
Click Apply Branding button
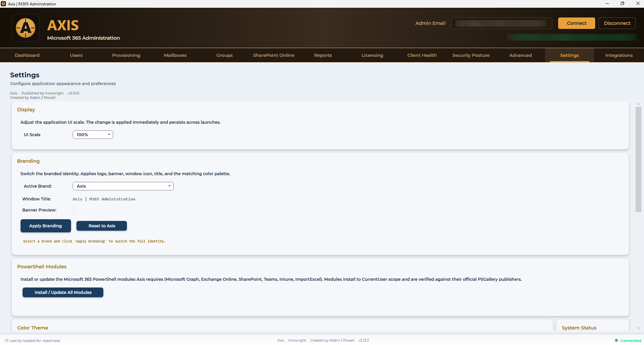46,226
